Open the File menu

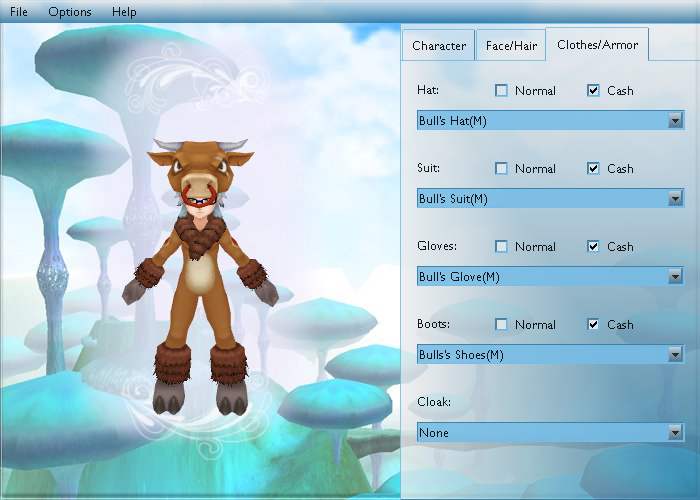[19, 12]
